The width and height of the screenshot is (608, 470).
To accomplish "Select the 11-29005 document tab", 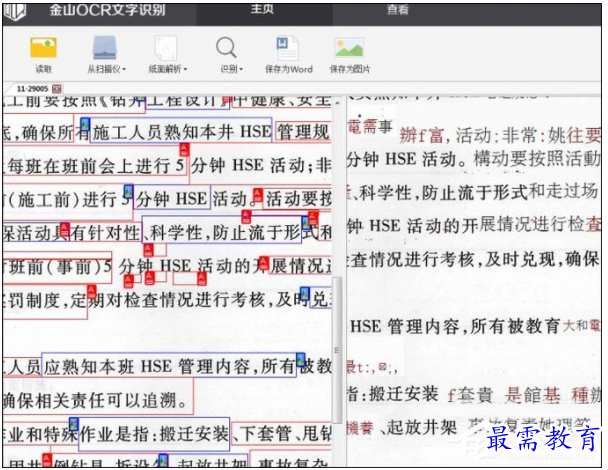I will (33, 89).
